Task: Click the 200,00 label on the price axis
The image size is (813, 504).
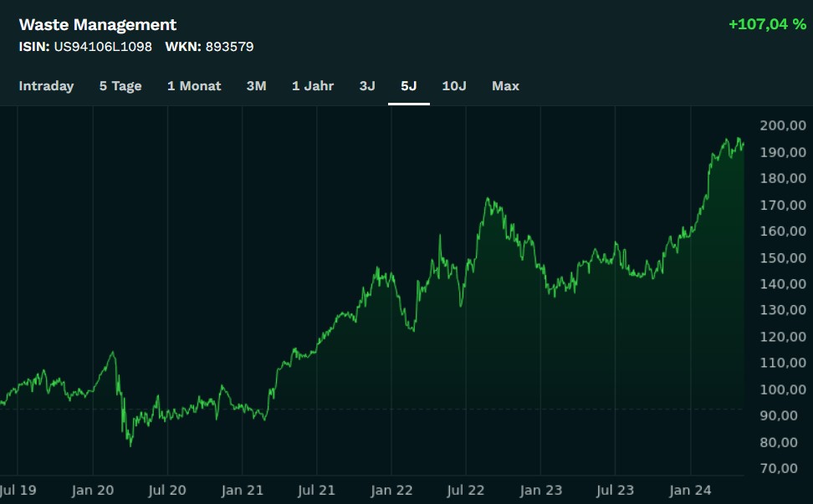Action: click(x=785, y=126)
